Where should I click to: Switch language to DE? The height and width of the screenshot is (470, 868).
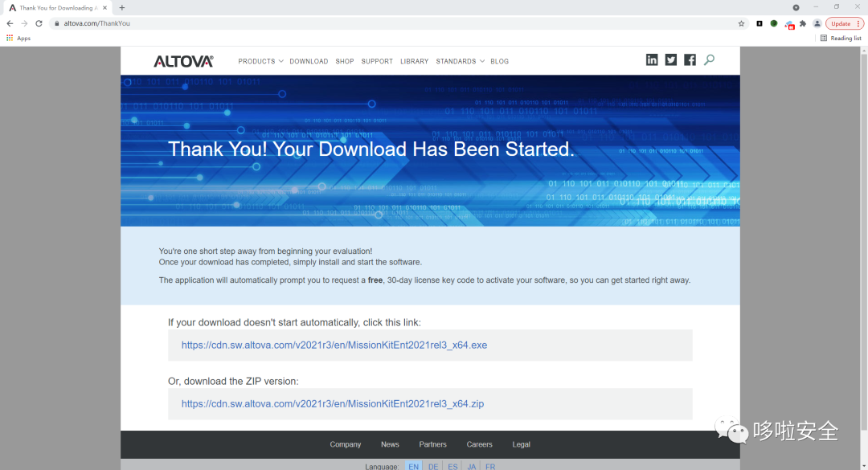point(433,466)
